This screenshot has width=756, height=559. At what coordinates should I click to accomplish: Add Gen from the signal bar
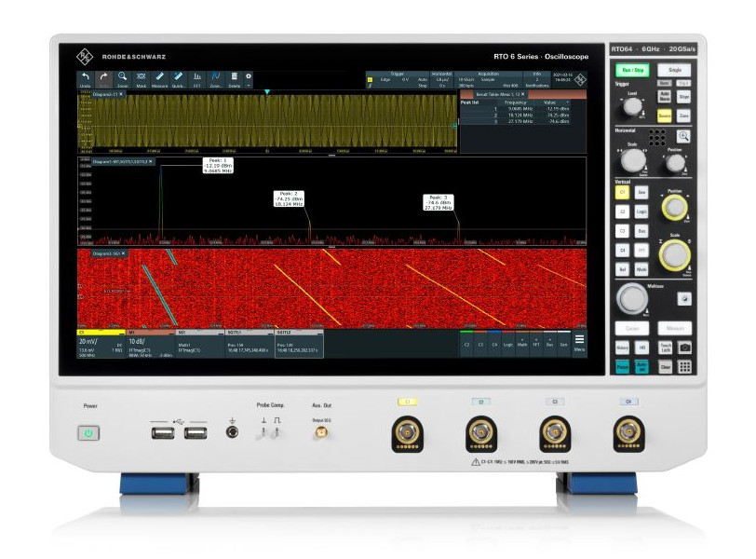click(x=564, y=344)
